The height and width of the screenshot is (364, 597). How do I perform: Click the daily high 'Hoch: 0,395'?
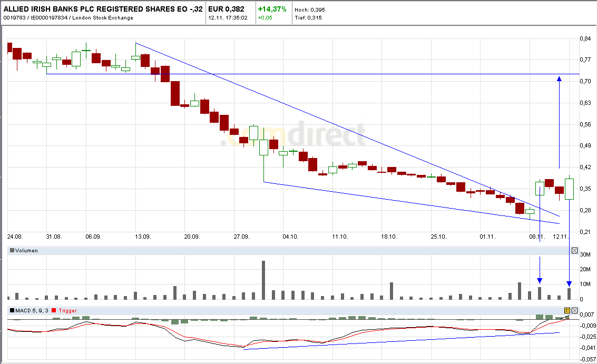tap(310, 10)
